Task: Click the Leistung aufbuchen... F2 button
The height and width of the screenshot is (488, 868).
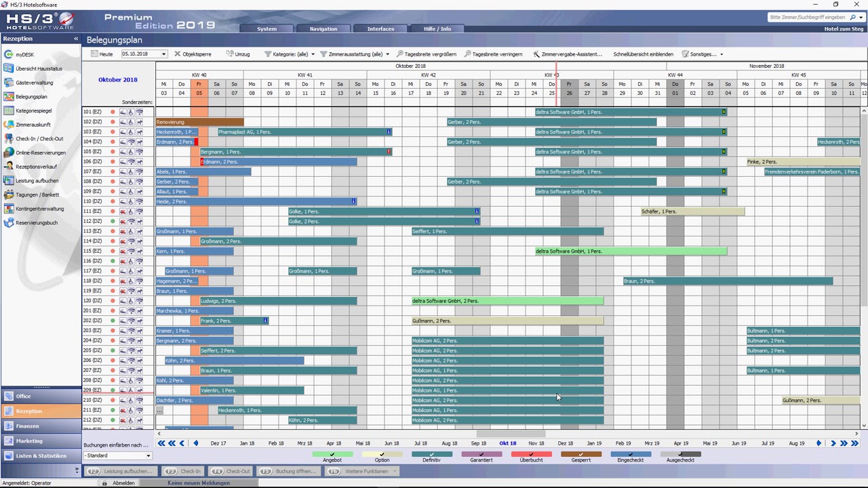Action: coord(121,471)
